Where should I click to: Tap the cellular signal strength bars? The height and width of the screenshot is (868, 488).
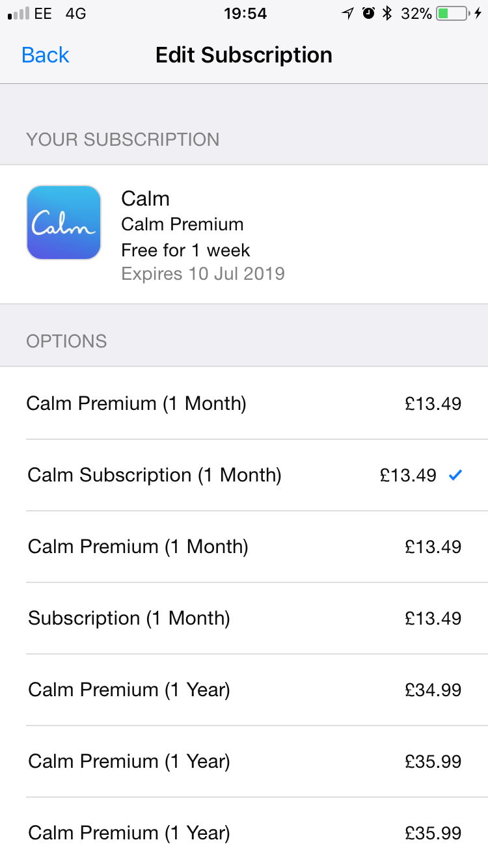pyautogui.click(x=18, y=14)
